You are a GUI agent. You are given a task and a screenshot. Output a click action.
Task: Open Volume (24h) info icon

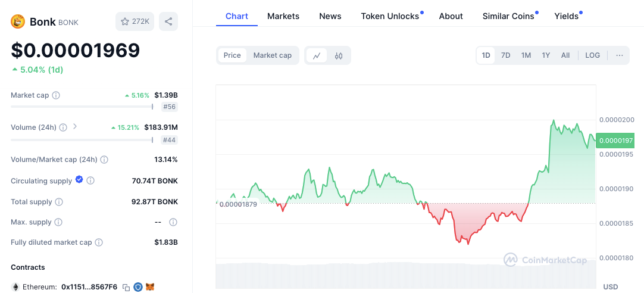point(63,127)
